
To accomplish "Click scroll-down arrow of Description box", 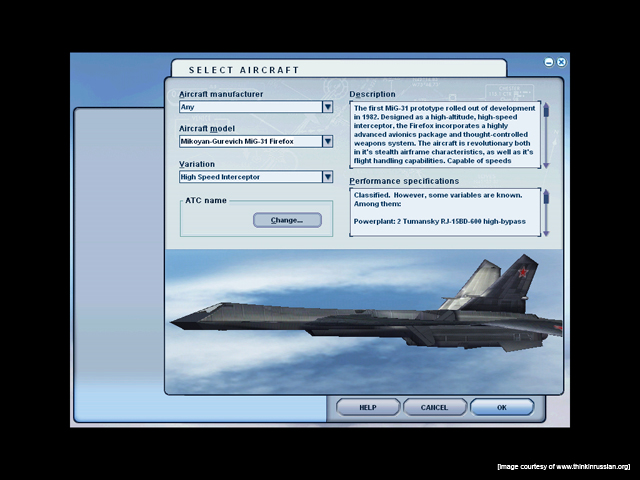I will [x=546, y=165].
